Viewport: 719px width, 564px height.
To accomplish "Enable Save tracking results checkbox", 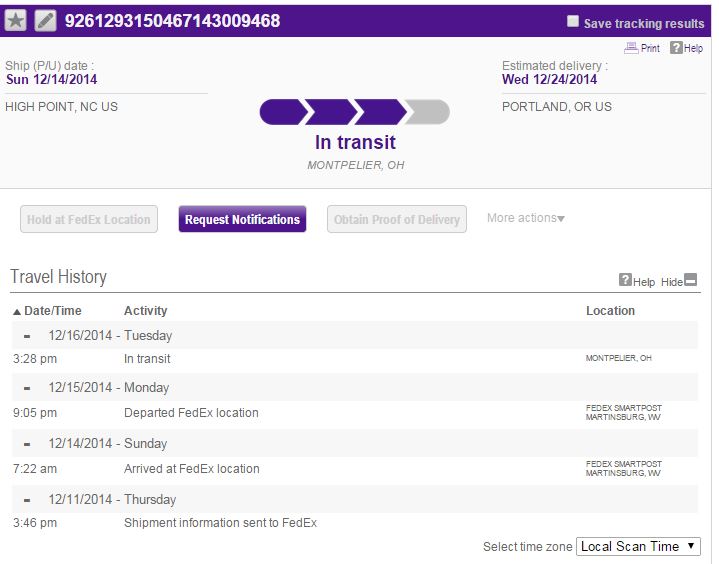I will pos(573,21).
